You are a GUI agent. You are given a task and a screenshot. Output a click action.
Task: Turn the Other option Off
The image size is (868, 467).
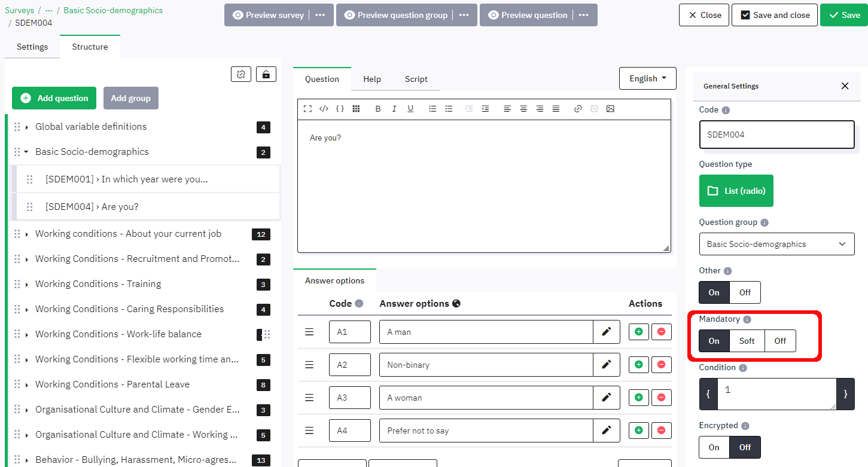745,292
